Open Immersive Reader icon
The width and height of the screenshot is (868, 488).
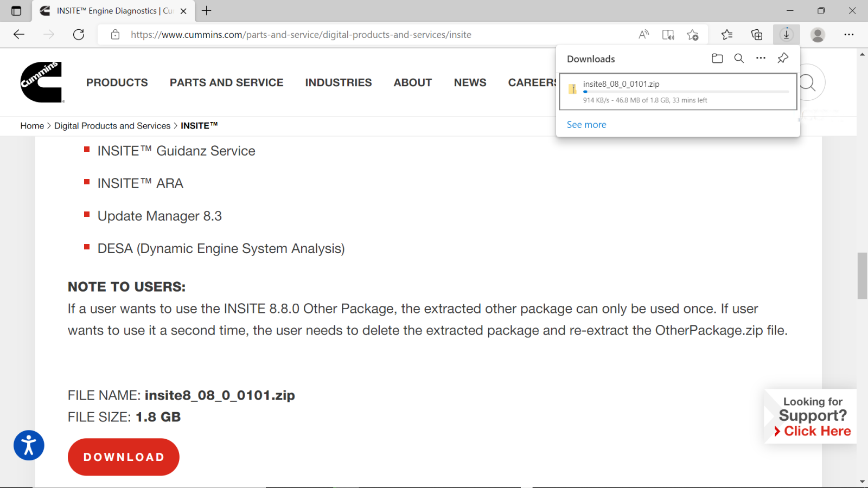pyautogui.click(x=668, y=35)
